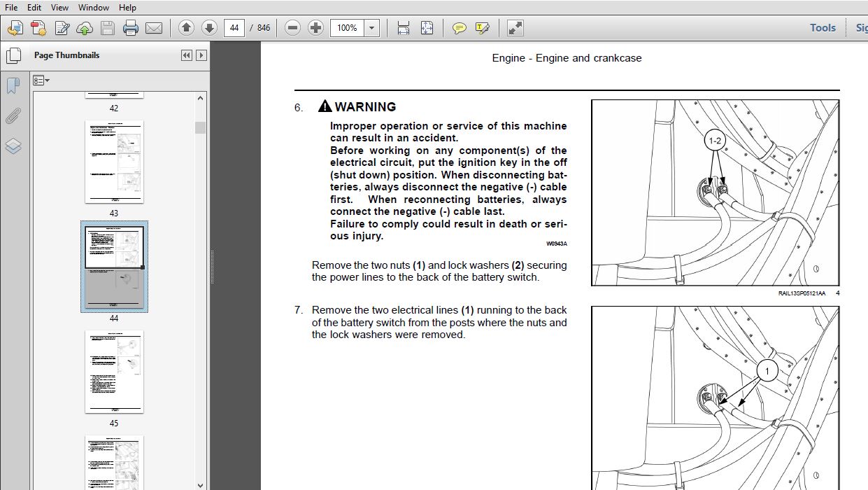Click the Print file icon
This screenshot has width=868, height=490.
131,28
